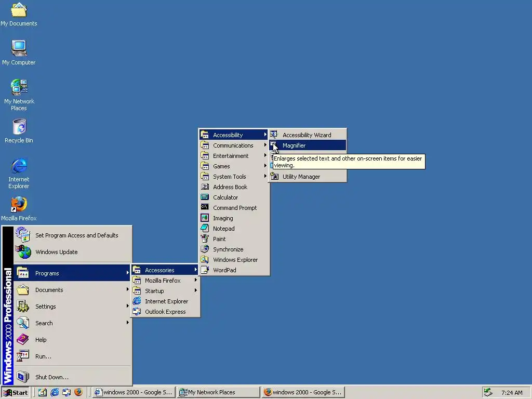532x399 pixels.
Task: Click Accessories item in Programs menu
Action: pyautogui.click(x=165, y=270)
